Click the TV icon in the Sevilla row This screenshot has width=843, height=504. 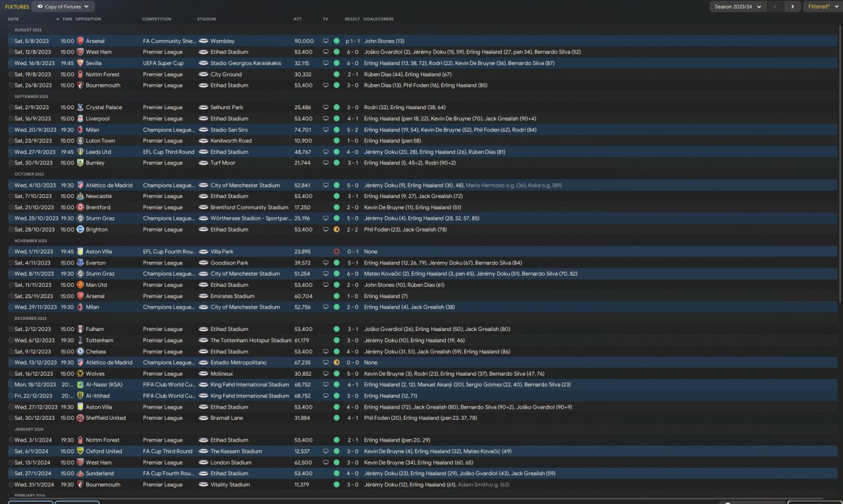325,63
